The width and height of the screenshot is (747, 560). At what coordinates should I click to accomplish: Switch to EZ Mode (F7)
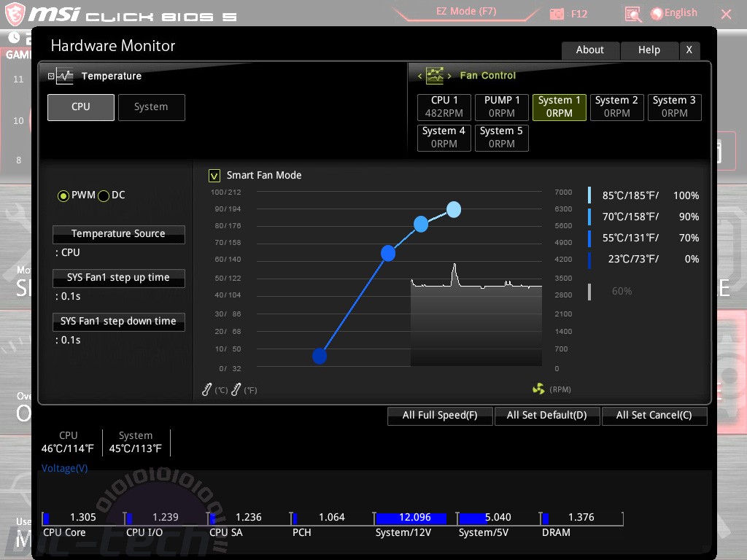click(x=466, y=12)
